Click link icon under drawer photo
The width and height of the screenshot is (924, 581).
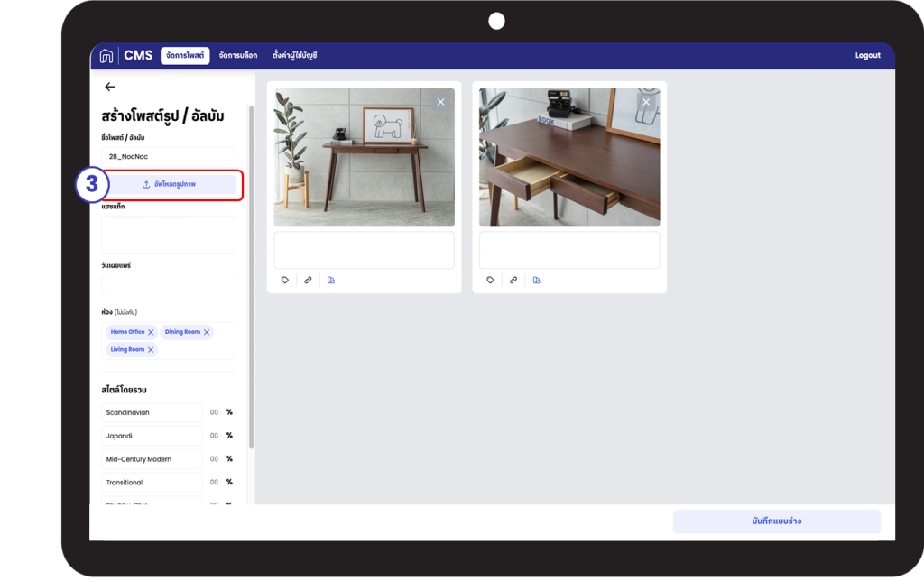513,281
